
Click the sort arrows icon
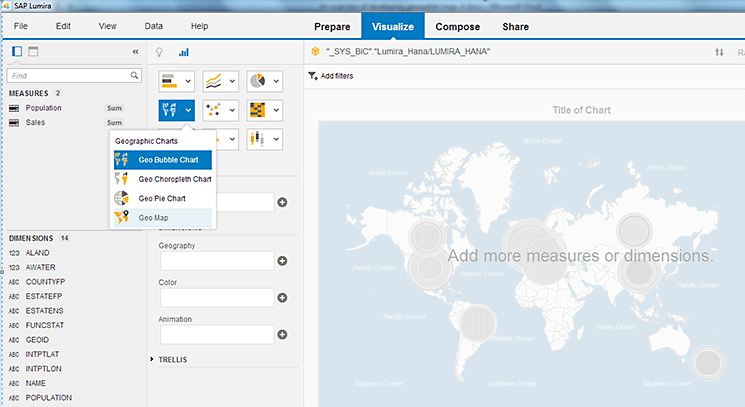pos(719,52)
